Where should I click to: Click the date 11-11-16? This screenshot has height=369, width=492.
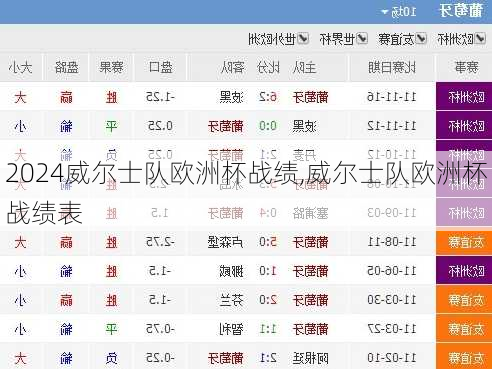(x=392, y=97)
